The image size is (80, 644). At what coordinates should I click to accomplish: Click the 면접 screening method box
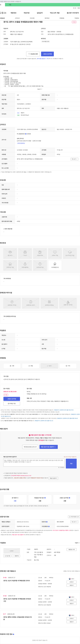pos(31,366)
